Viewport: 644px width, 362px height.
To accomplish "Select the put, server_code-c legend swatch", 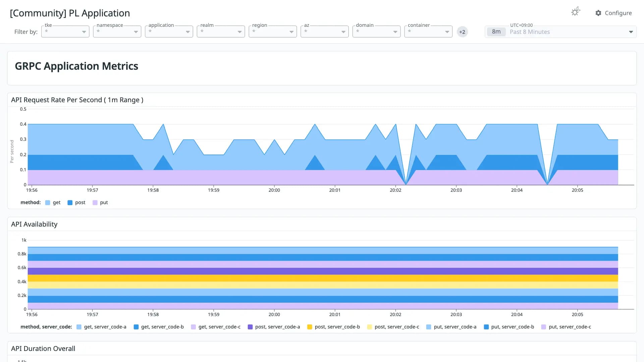I will click(x=543, y=327).
